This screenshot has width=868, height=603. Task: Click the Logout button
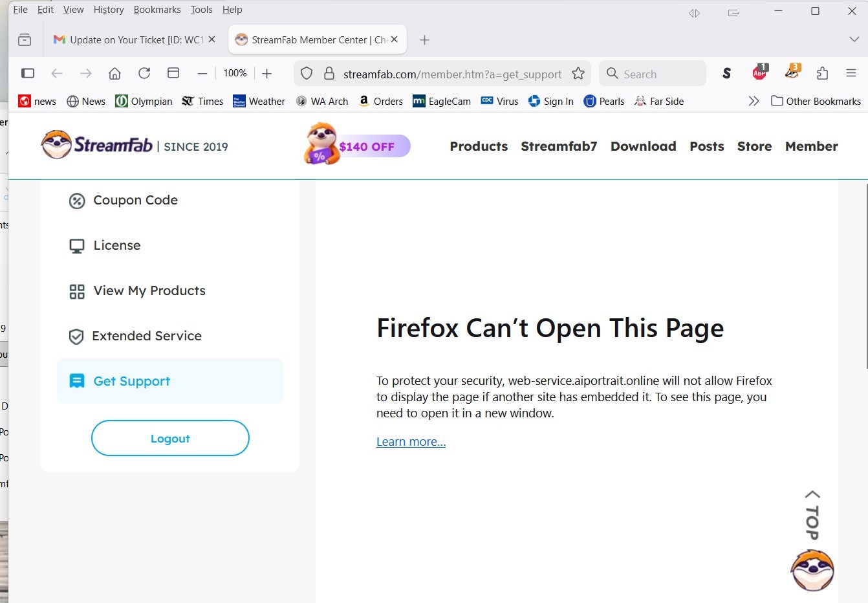(170, 438)
